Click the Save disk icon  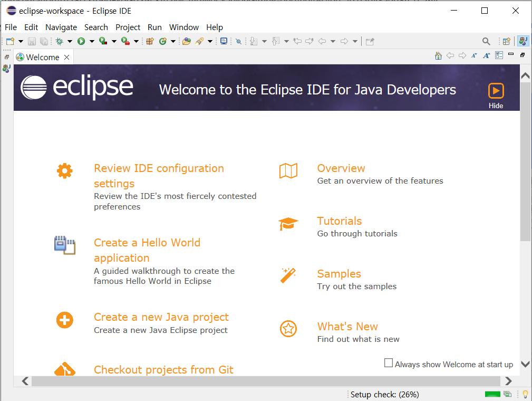tap(32, 42)
